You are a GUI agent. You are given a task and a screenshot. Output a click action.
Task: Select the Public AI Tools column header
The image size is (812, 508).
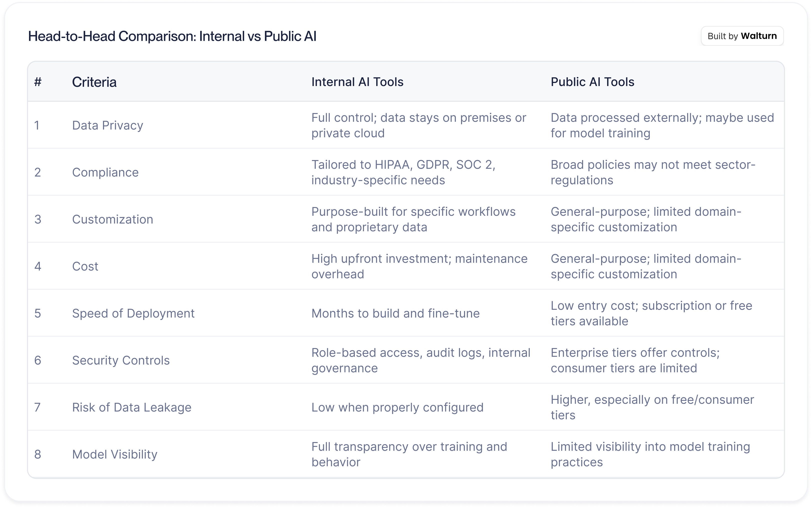click(x=592, y=82)
